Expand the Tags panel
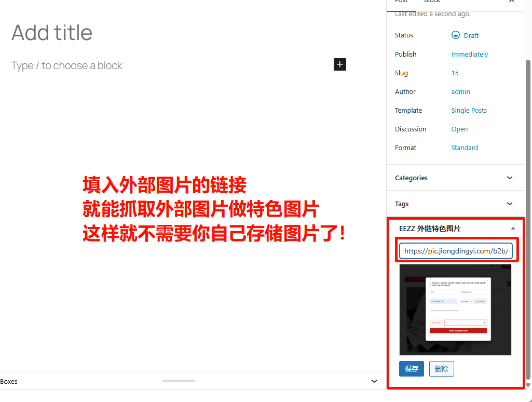 509,204
